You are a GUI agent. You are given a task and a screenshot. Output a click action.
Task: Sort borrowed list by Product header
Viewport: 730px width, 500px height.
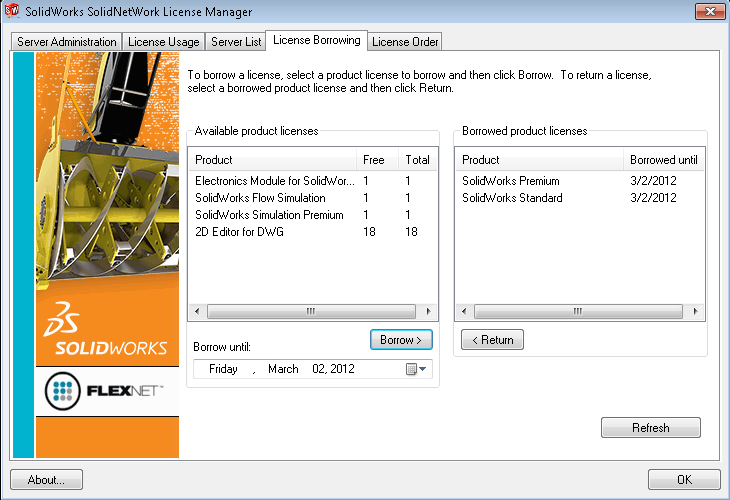click(x=540, y=160)
